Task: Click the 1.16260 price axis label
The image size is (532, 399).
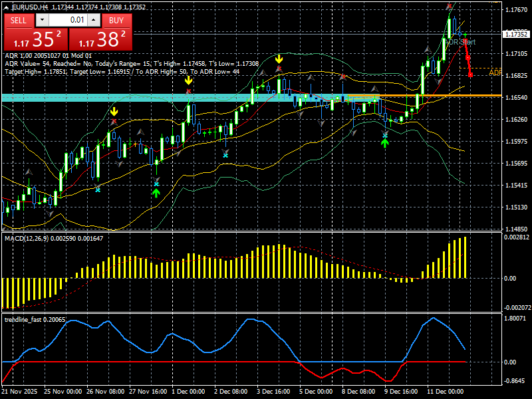Action: (516, 120)
